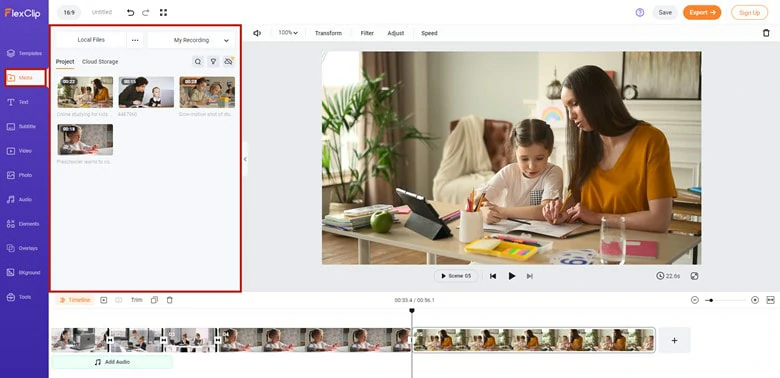The width and height of the screenshot is (780, 378).
Task: Undo the last action
Action: pos(130,12)
